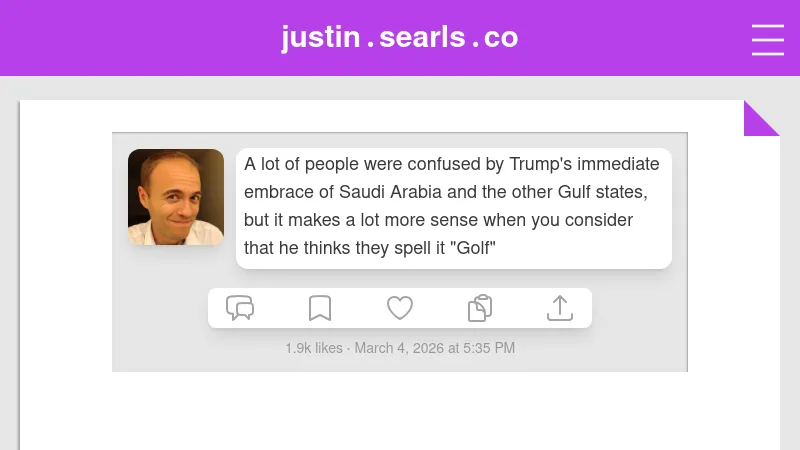
Task: Click the "co" part of the site title
Action: tap(501, 38)
